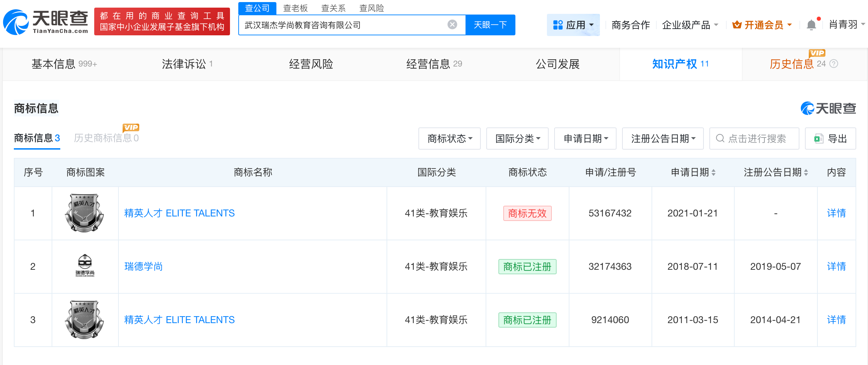Image resolution: width=868 pixels, height=365 pixels.
Task: Click the help question mark beside 历史信息
Action: tap(834, 64)
